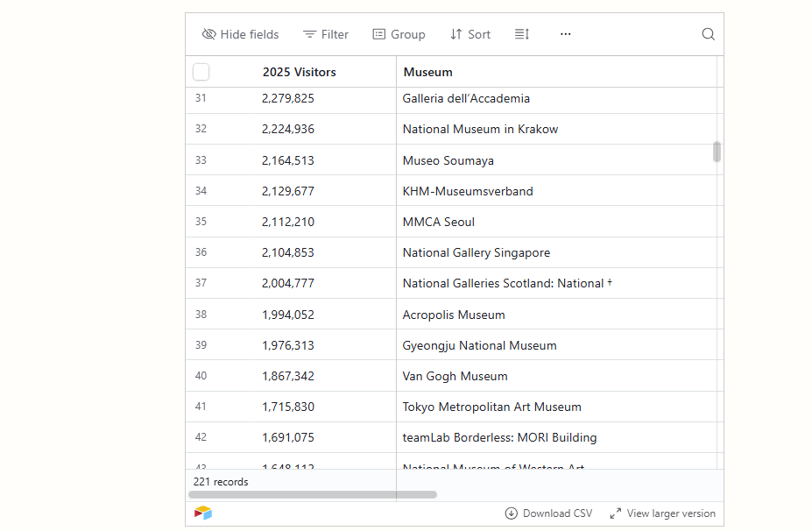The height and width of the screenshot is (531, 812).
Task: Open the Group options
Action: point(399,34)
